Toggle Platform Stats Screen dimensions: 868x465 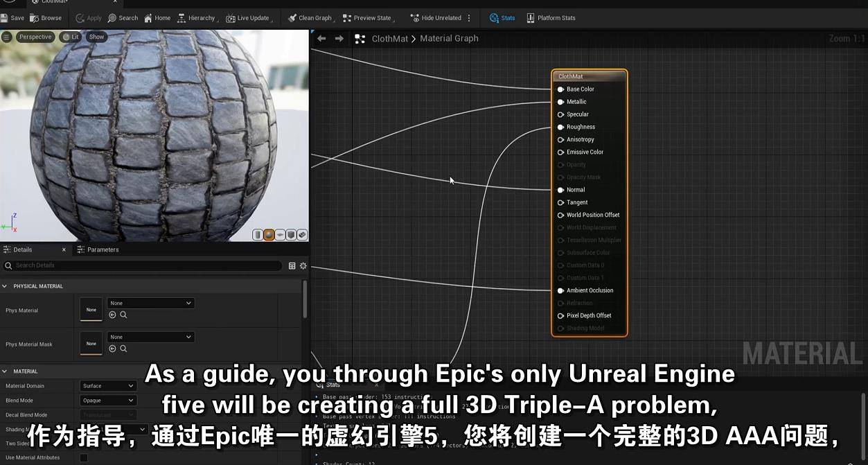551,18
